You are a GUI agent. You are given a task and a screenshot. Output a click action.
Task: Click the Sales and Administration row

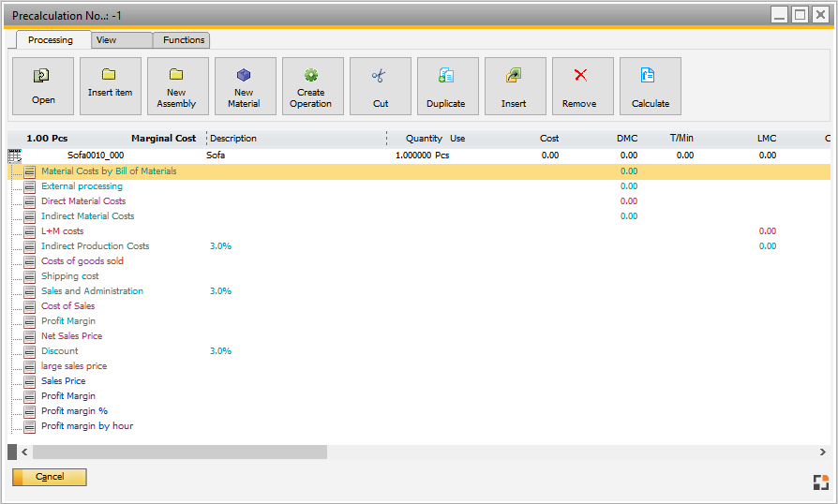[x=92, y=291]
